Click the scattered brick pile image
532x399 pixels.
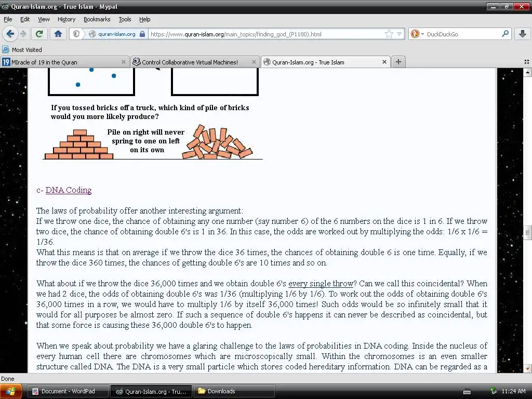218,142
